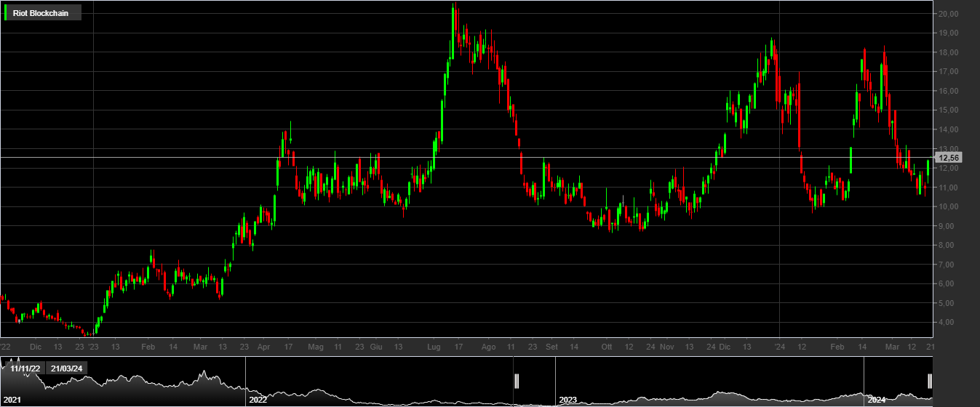
Task: Click the '24 year marker on the time axis
Action: (780, 347)
